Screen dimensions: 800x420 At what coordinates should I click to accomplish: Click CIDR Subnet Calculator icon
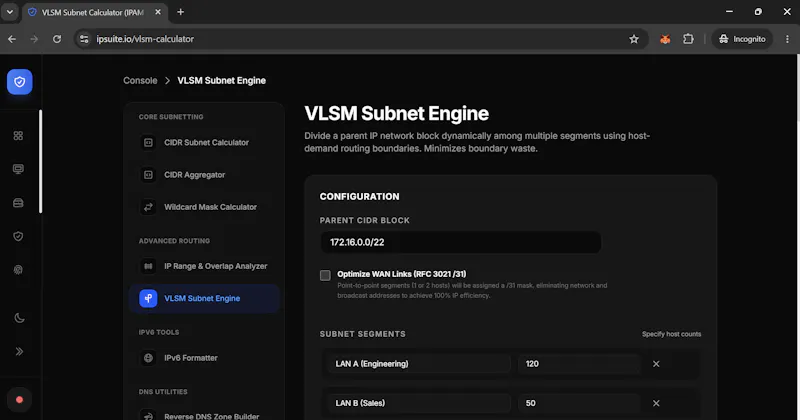click(x=148, y=142)
